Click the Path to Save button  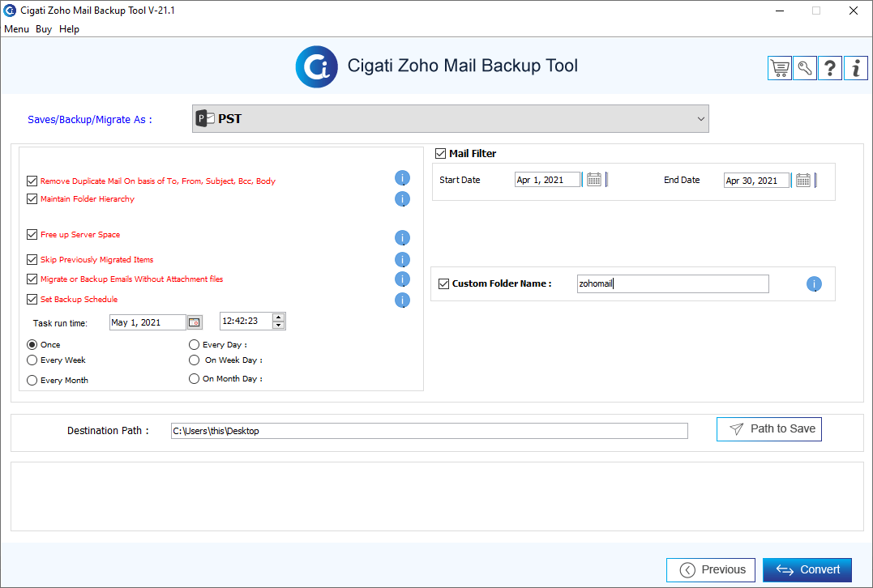tap(769, 429)
